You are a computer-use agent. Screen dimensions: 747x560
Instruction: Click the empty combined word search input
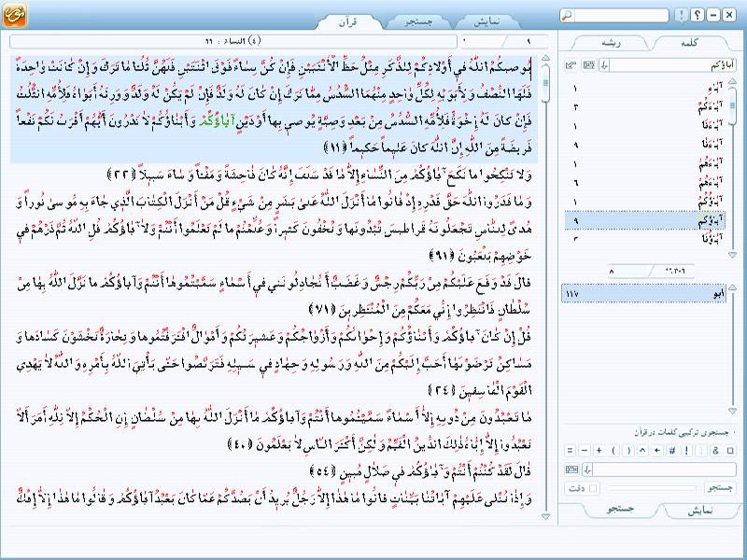pyautogui.click(x=665, y=469)
